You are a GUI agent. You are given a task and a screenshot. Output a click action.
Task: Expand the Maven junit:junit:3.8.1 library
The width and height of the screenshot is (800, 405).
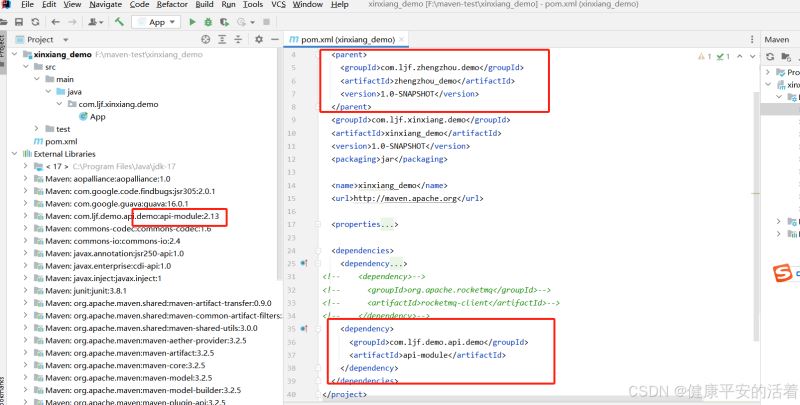click(26, 290)
